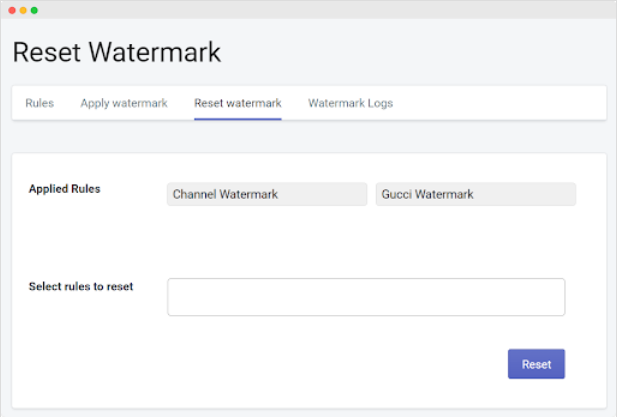The image size is (617, 417).
Task: Close the window with the red button
Action: click(x=11, y=10)
